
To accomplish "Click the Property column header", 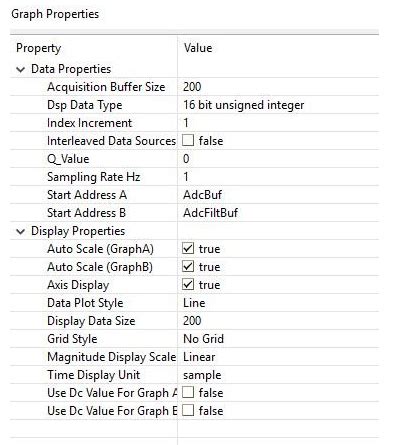I will click(x=94, y=48).
